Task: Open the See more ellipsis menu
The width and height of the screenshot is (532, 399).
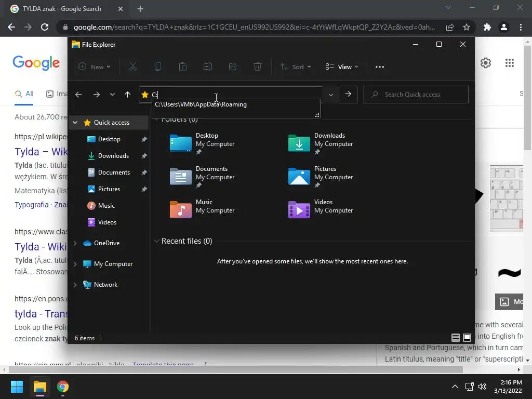Action: pos(380,67)
